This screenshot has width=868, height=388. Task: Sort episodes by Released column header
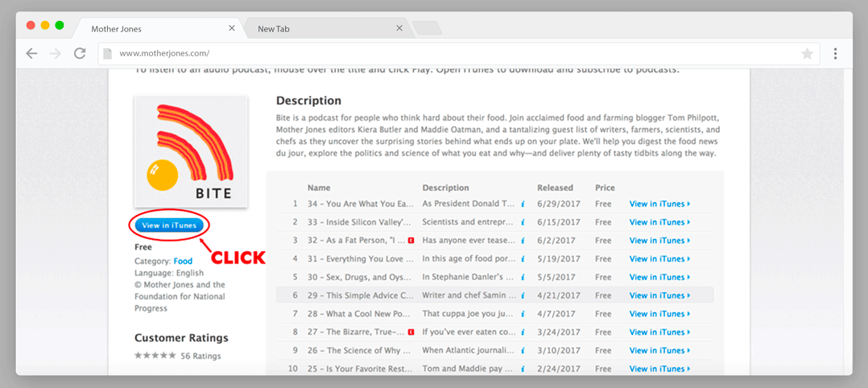click(x=555, y=188)
